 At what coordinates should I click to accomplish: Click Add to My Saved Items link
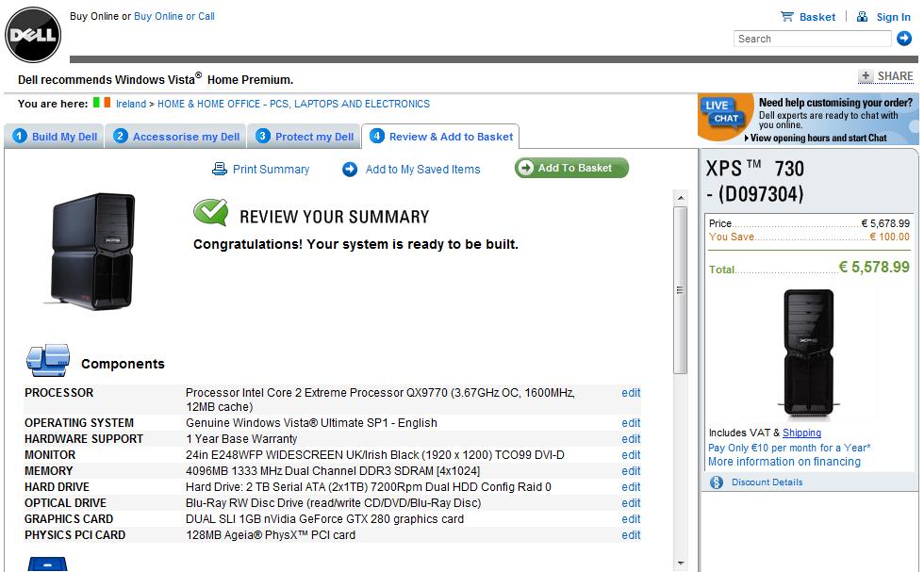[422, 169]
